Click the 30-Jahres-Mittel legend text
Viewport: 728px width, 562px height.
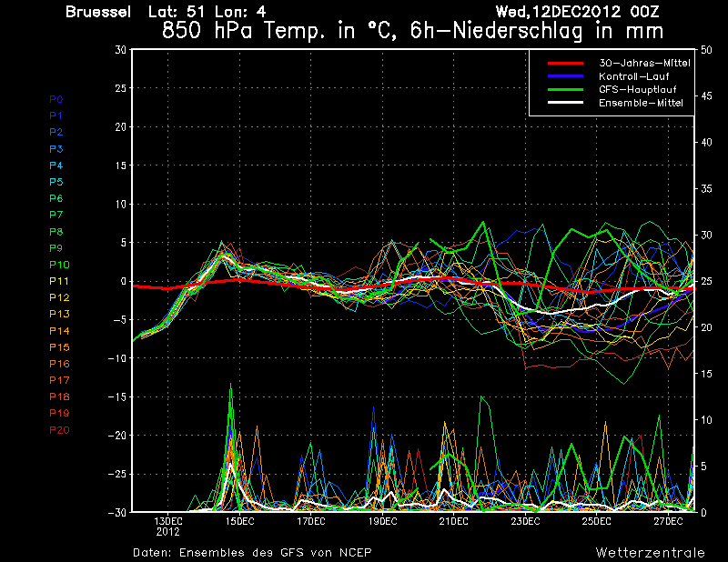coord(644,63)
